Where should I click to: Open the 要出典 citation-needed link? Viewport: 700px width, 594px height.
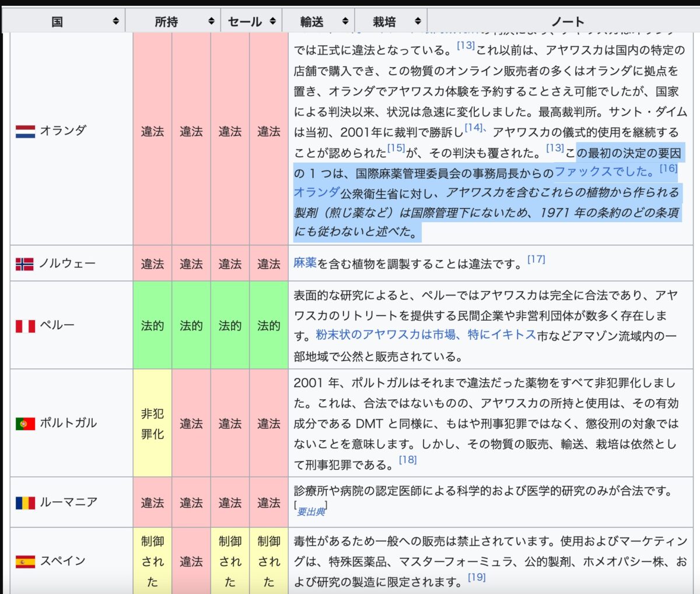point(310,512)
